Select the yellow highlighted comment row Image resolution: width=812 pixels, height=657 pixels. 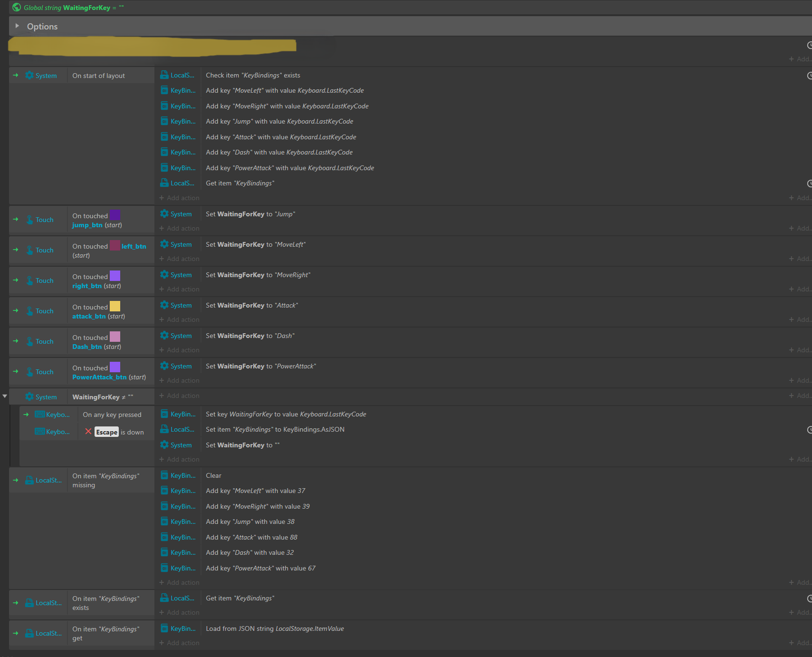[x=152, y=46]
